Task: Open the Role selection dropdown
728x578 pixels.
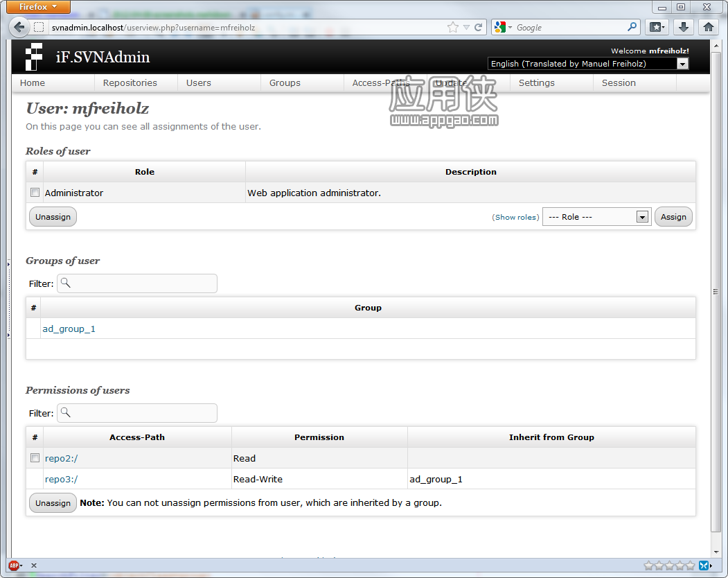Action: [x=596, y=217]
